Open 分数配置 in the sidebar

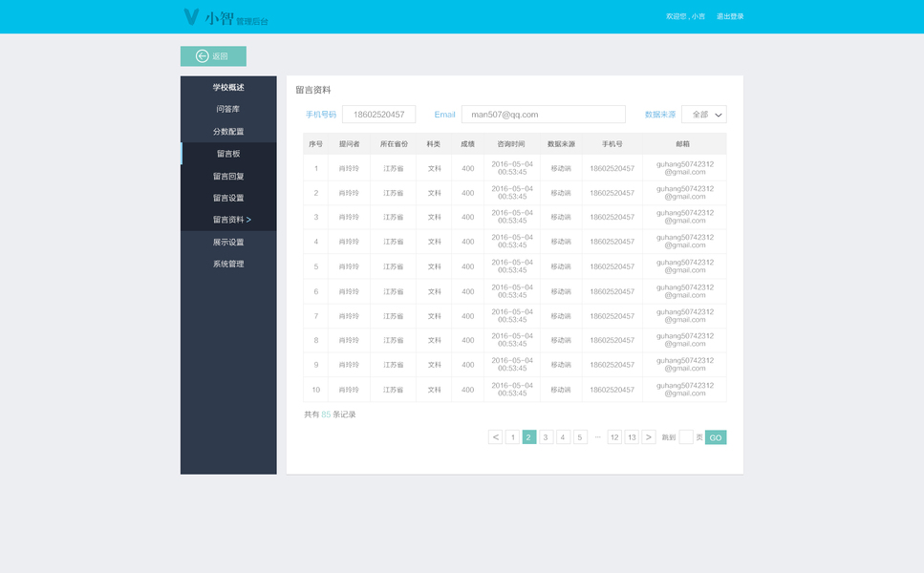pos(228,132)
